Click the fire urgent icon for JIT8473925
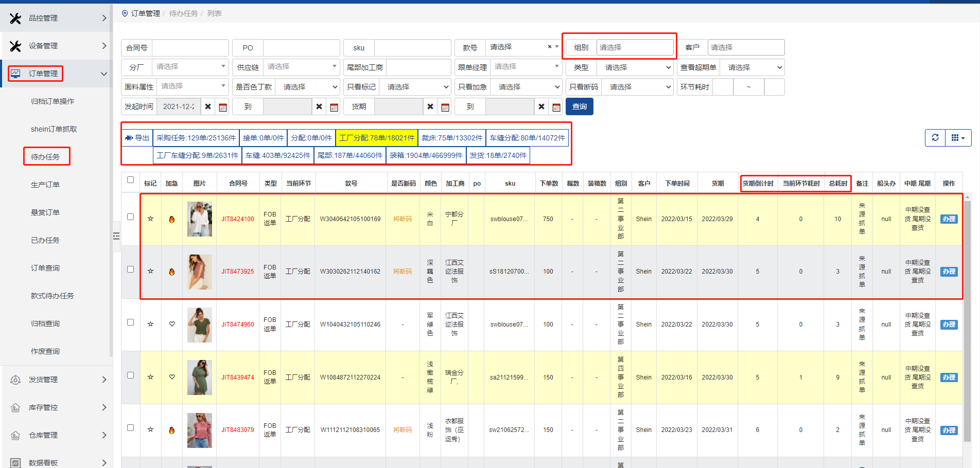The width and height of the screenshot is (980, 468). coord(172,272)
